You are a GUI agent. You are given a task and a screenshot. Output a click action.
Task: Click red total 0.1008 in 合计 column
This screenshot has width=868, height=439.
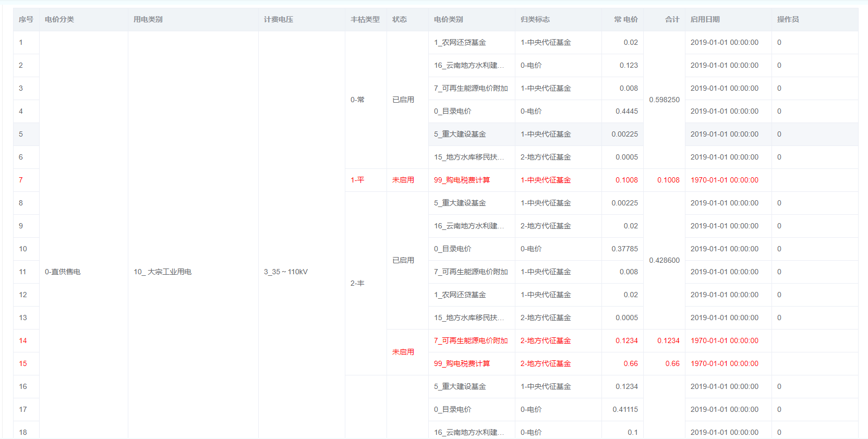coord(669,180)
